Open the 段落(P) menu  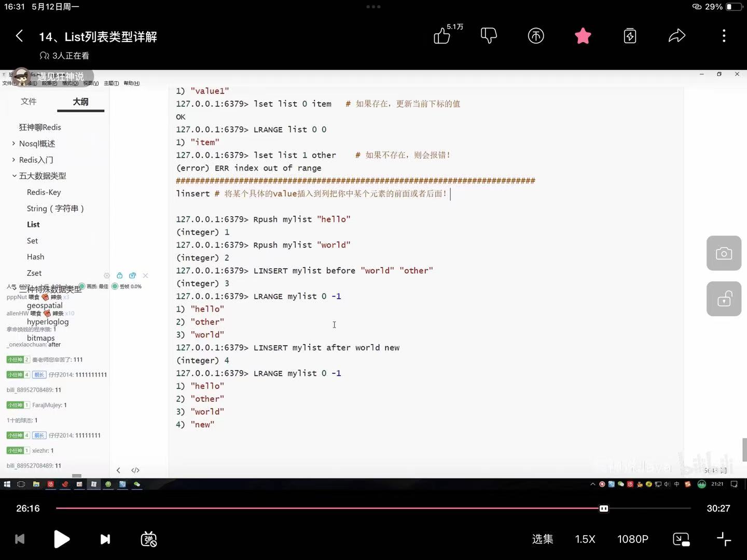(49, 83)
